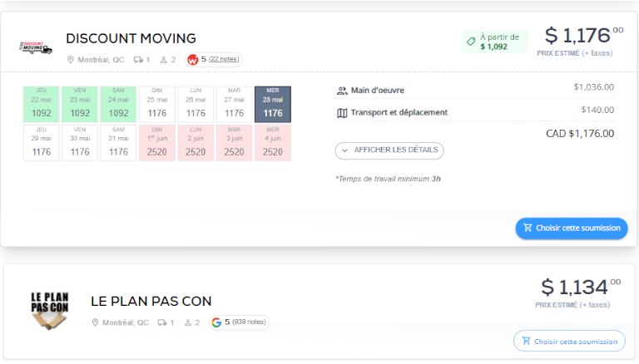Screen dimensions: 639x364
Task: Click the LE PLAN PAS CON company title
Action: (x=151, y=302)
